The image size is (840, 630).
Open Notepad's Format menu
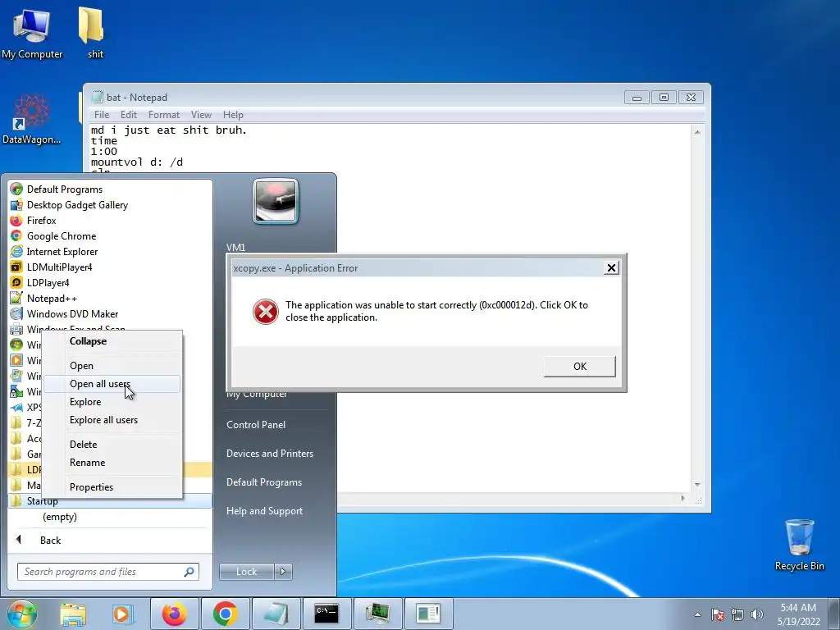(164, 115)
